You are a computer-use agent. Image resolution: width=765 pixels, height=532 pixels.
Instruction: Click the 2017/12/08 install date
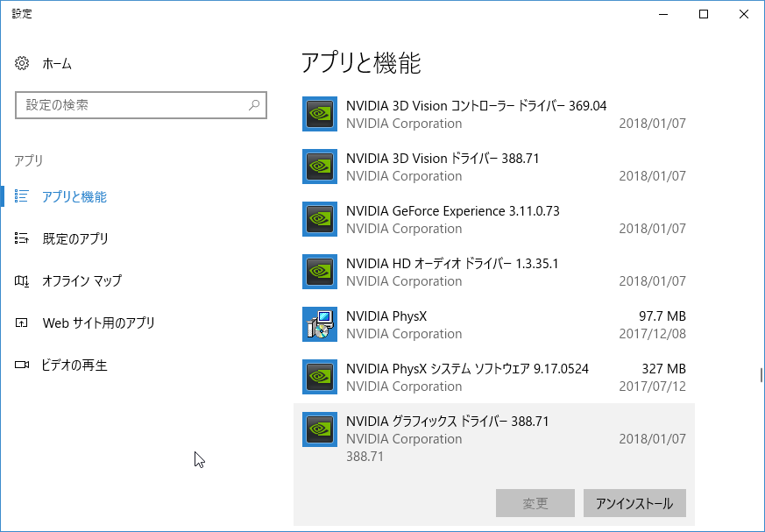click(652, 333)
